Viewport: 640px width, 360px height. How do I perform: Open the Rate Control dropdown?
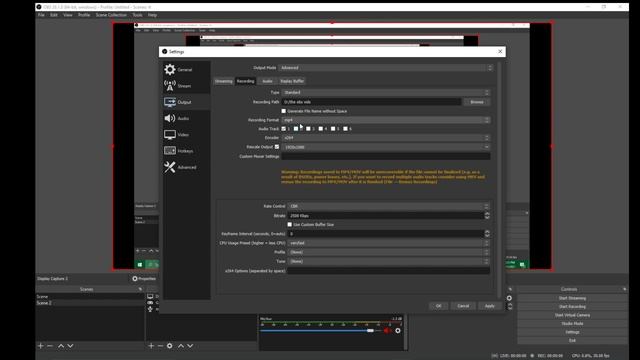(x=389, y=206)
